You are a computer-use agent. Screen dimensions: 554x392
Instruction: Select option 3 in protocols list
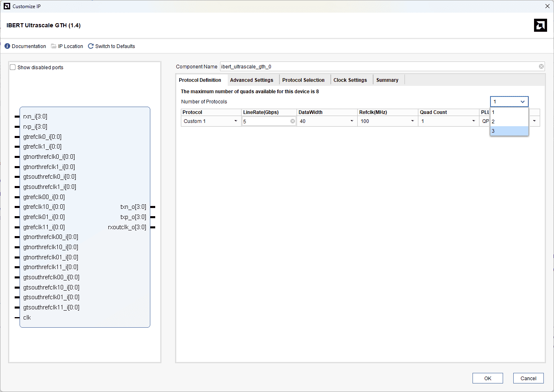509,131
